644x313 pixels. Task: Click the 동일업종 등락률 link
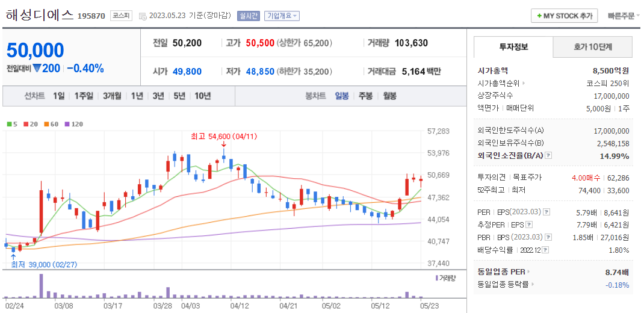click(x=504, y=284)
